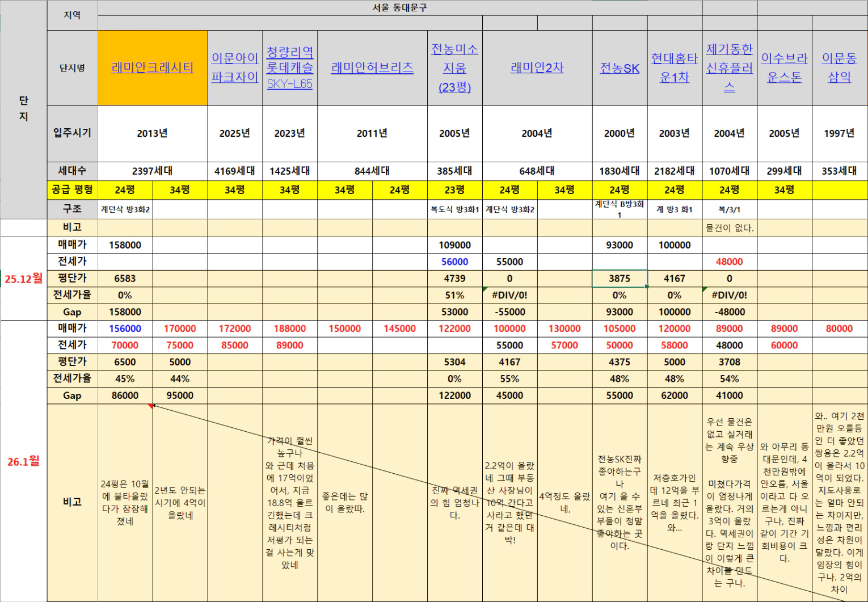
Task: Click the 188000 sale price cell
Action: 290,329
